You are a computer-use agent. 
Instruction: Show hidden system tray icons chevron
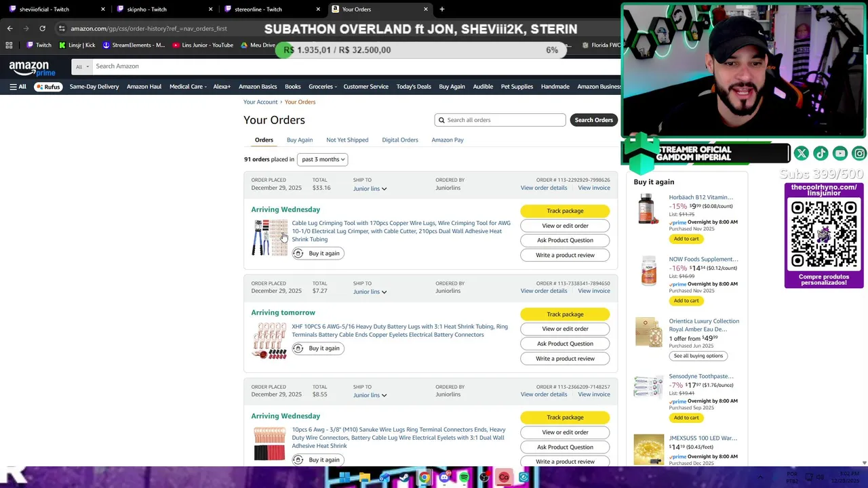[x=760, y=477]
